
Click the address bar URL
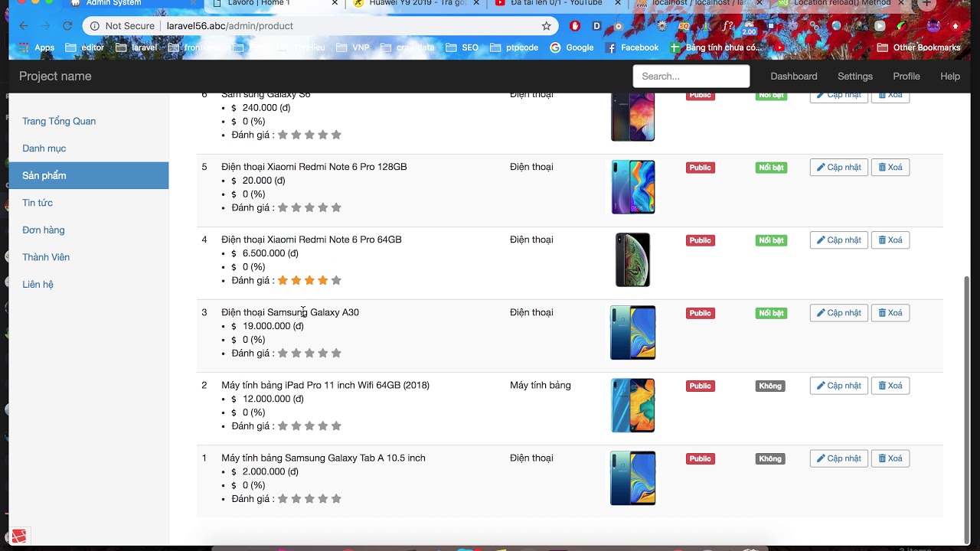pos(230,26)
